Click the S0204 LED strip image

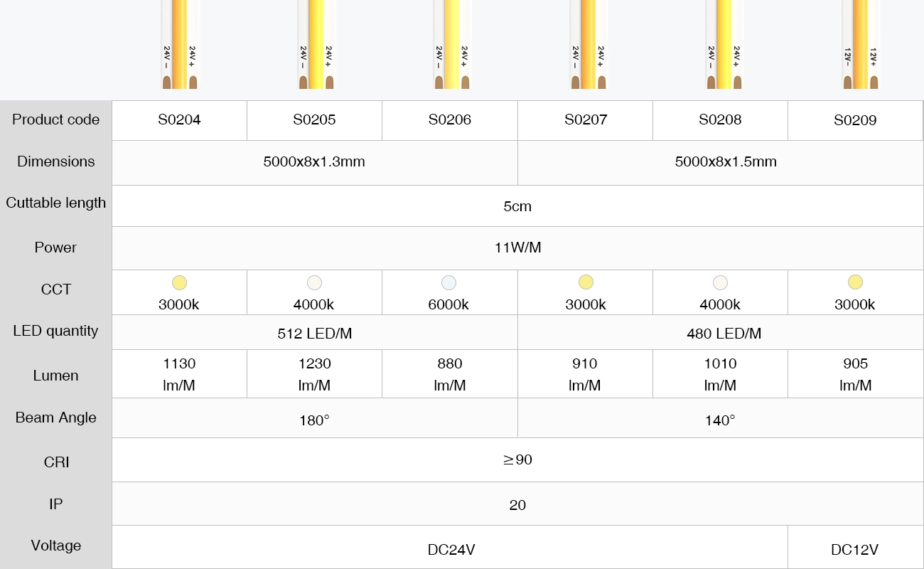pos(179,44)
